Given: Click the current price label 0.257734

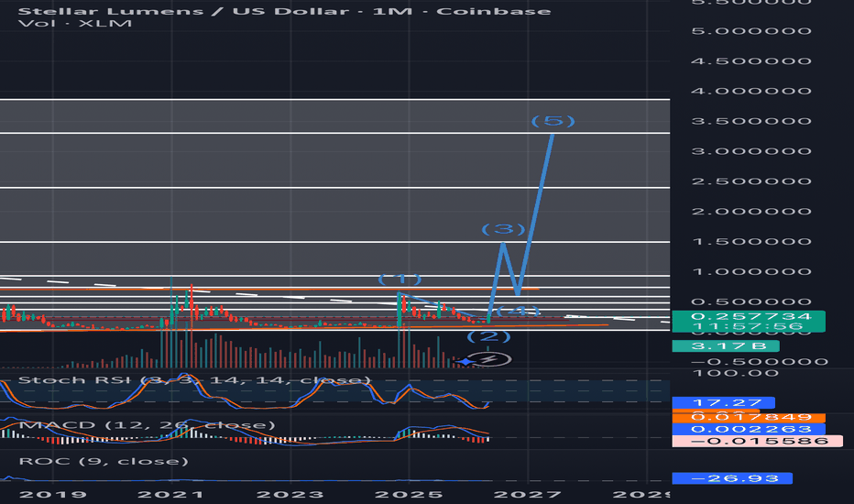Looking at the screenshot, I should (750, 316).
